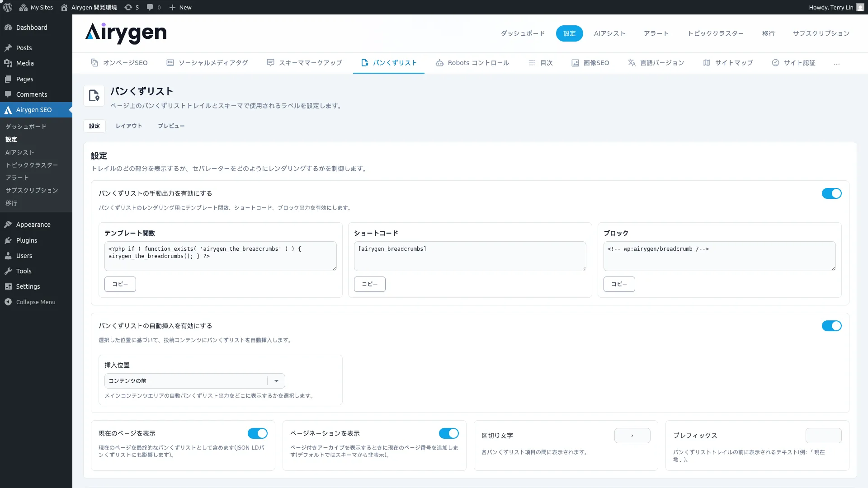The width and height of the screenshot is (868, 488).
Task: Click the Comments icon in sidebar
Action: [8, 94]
